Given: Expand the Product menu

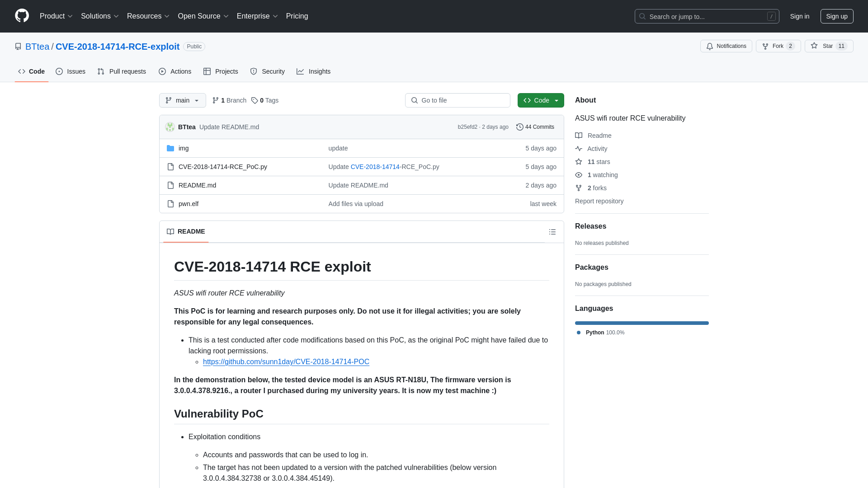Looking at the screenshot, I should pos(57,16).
